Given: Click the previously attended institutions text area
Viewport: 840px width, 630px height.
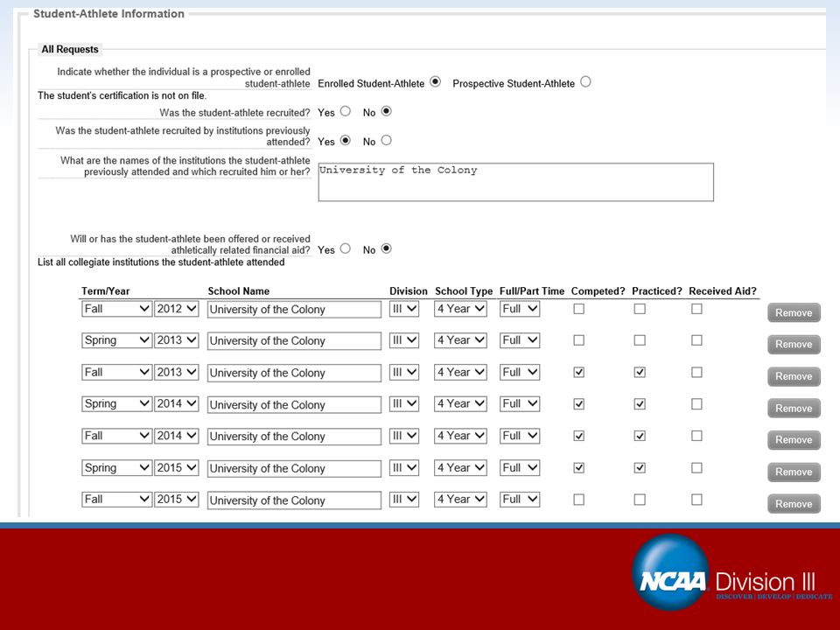Looking at the screenshot, I should [x=515, y=182].
